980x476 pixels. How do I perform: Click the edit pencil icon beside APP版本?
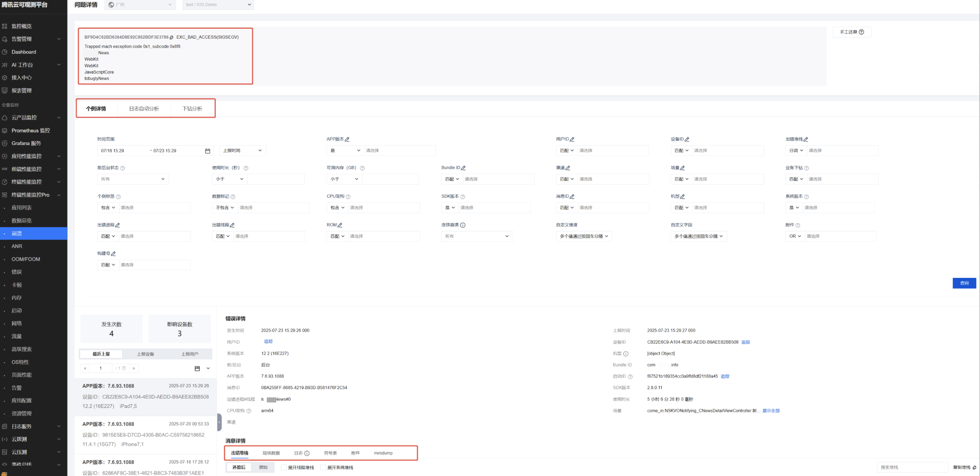click(x=347, y=140)
